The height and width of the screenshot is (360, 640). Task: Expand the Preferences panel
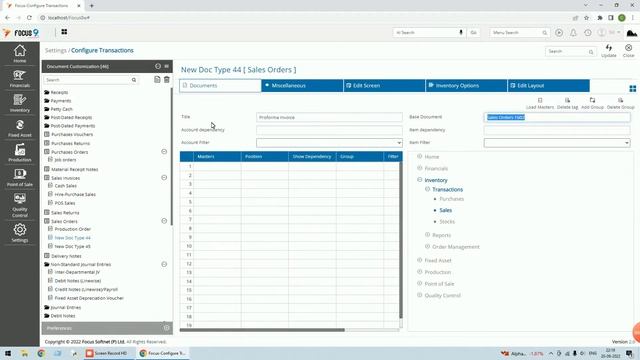167,328
